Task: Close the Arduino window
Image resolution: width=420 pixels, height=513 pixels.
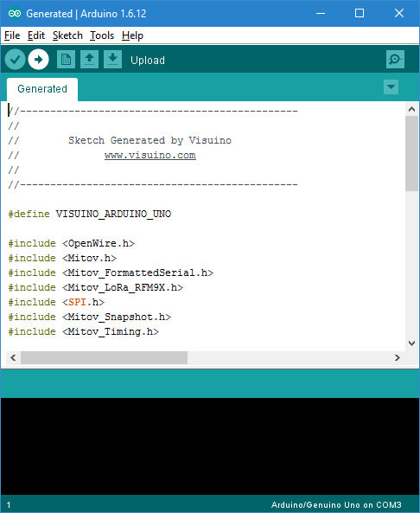Action: 399,14
